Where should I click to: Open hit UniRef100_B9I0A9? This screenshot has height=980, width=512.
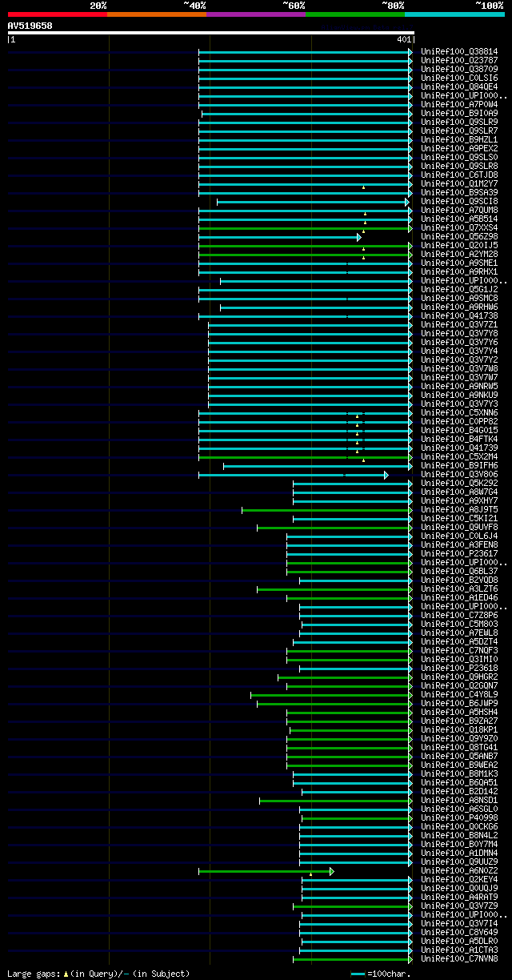pos(459,114)
